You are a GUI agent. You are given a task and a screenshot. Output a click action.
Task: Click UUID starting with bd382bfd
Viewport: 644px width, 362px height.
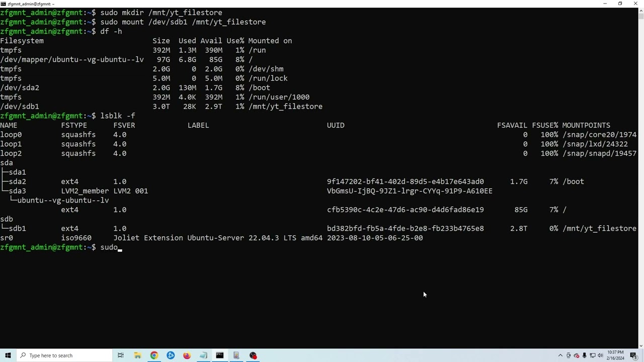click(x=406, y=229)
